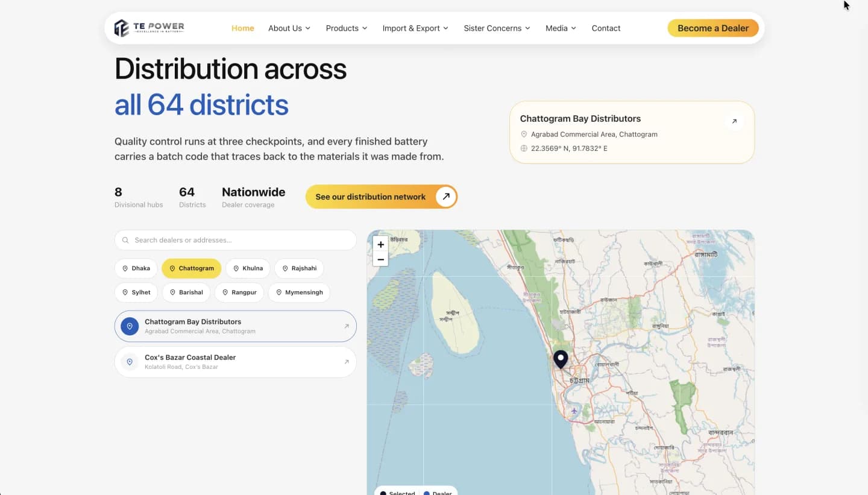The height and width of the screenshot is (495, 868).
Task: Click the Agrabad Commercial Area address in info card
Action: 594,134
